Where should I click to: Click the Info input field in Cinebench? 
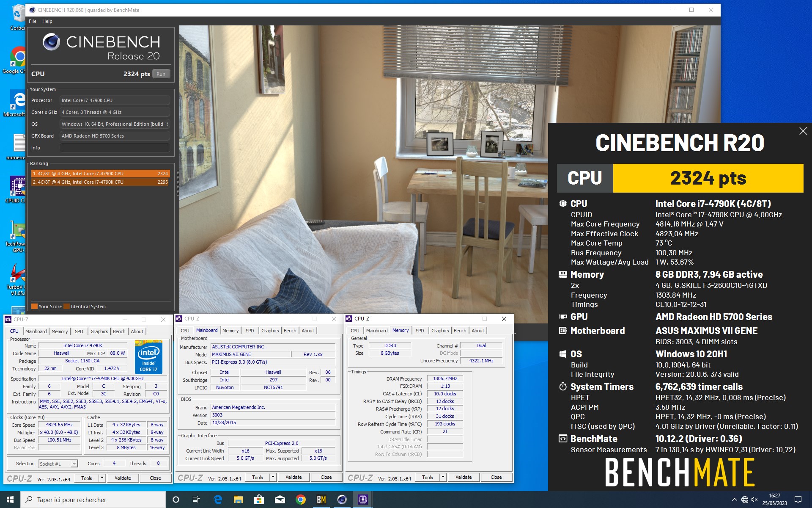tap(115, 148)
